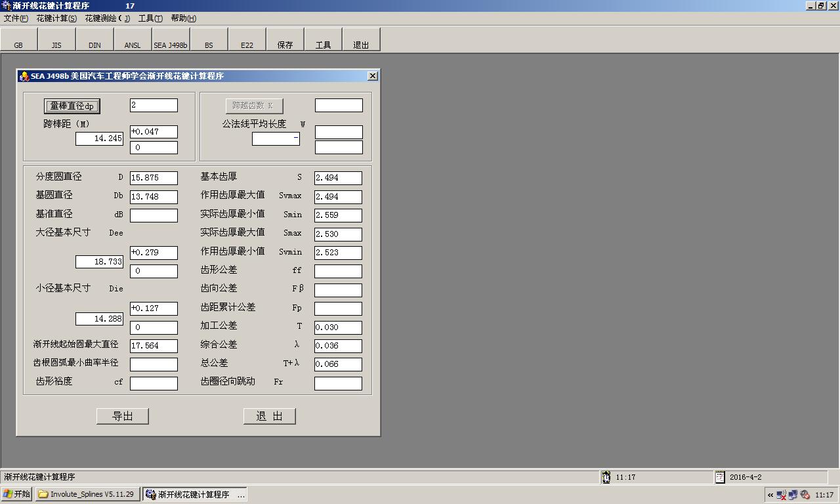Switch to Involute_Splines V5.11.29 taskbar item
Viewport: 840px width, 504px height.
click(87, 494)
